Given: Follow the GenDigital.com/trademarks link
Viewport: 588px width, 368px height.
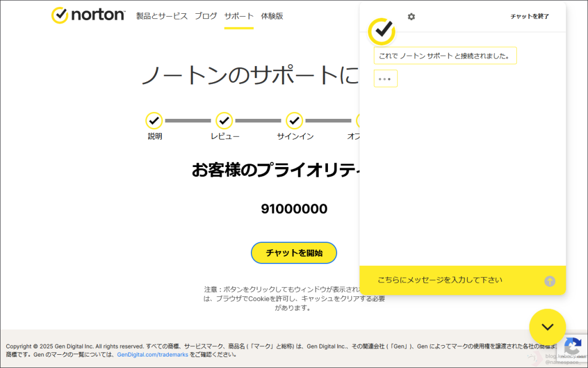Looking at the screenshot, I should pyautogui.click(x=152, y=355).
